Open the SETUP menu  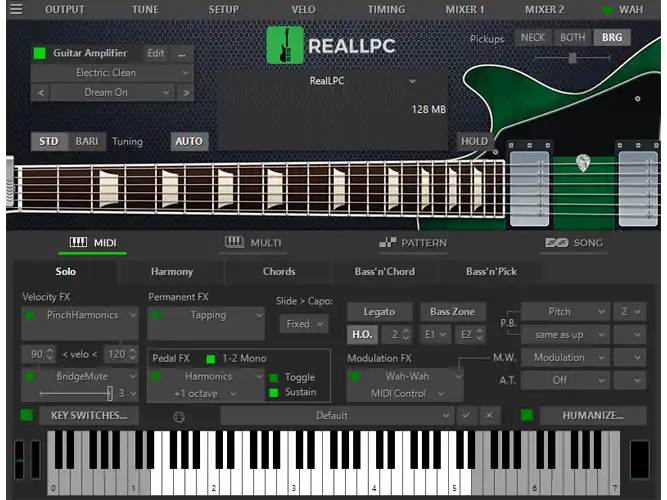pos(224,9)
